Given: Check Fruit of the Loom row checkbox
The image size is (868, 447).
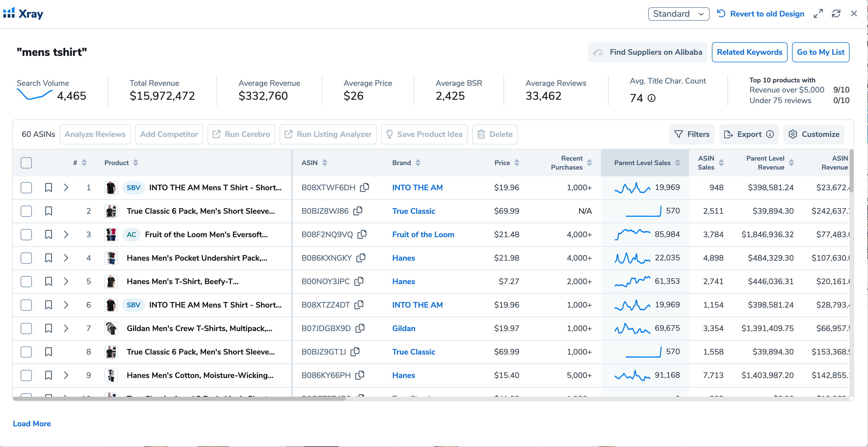Looking at the screenshot, I should pyautogui.click(x=26, y=234).
